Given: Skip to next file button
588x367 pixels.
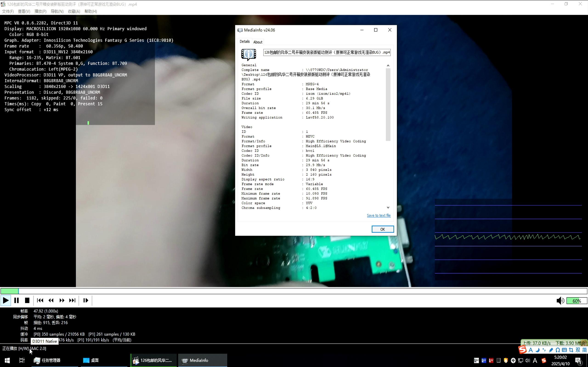Looking at the screenshot, I should coord(72,300).
